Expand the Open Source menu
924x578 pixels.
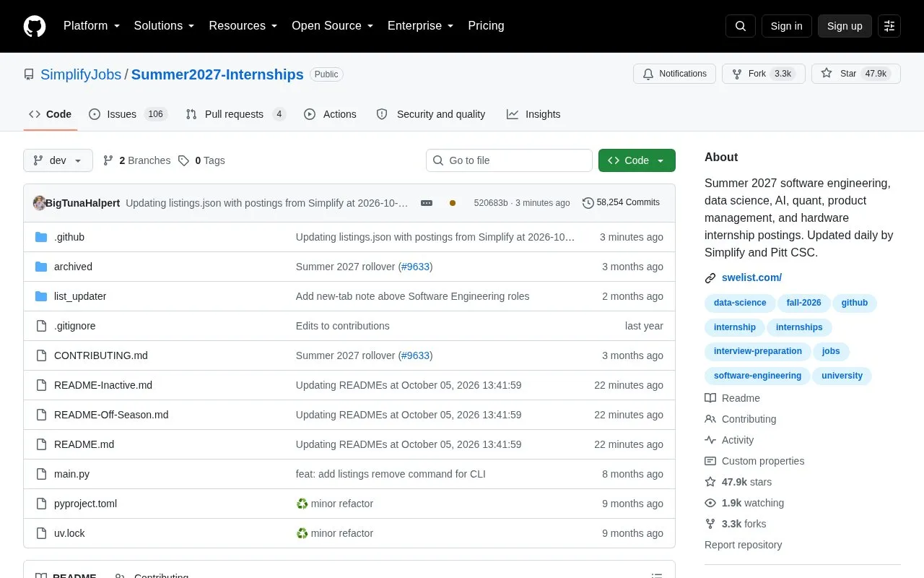[x=333, y=26]
